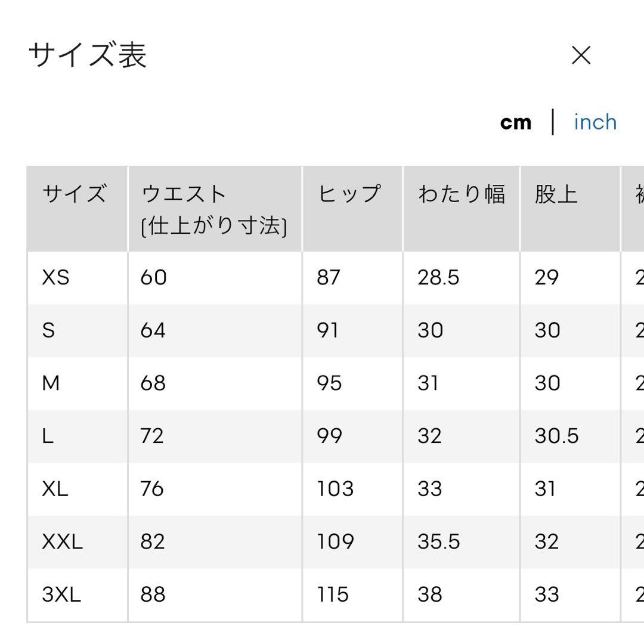The width and height of the screenshot is (644, 644).
Task: Click the サイズ column header
Action: pos(75,193)
